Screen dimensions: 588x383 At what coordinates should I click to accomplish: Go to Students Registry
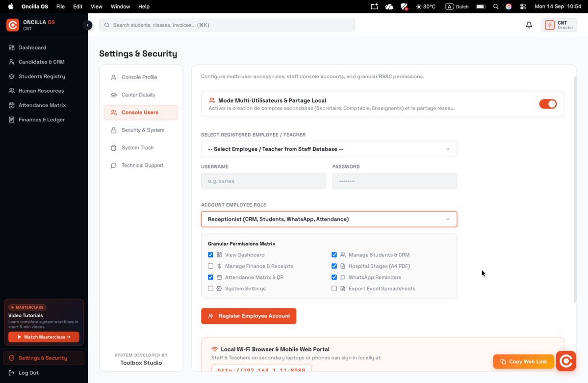[x=44, y=76]
